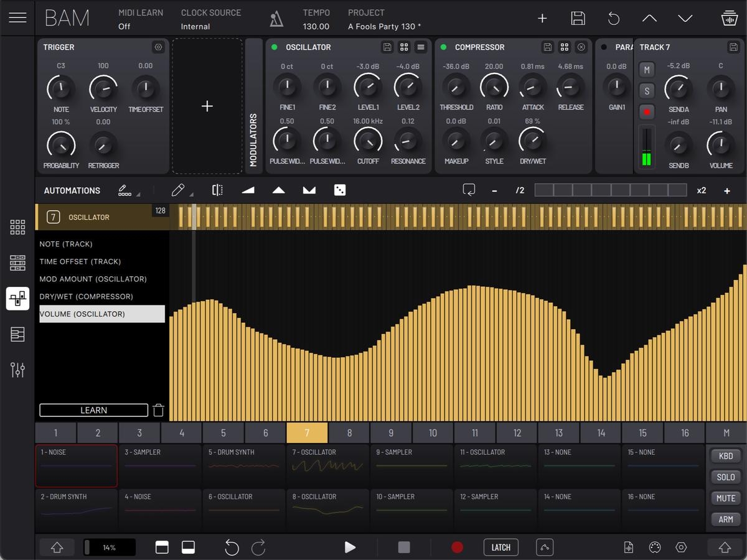The image size is (747, 560).
Task: Open the mixer sliders view in sidebar
Action: coord(17,370)
